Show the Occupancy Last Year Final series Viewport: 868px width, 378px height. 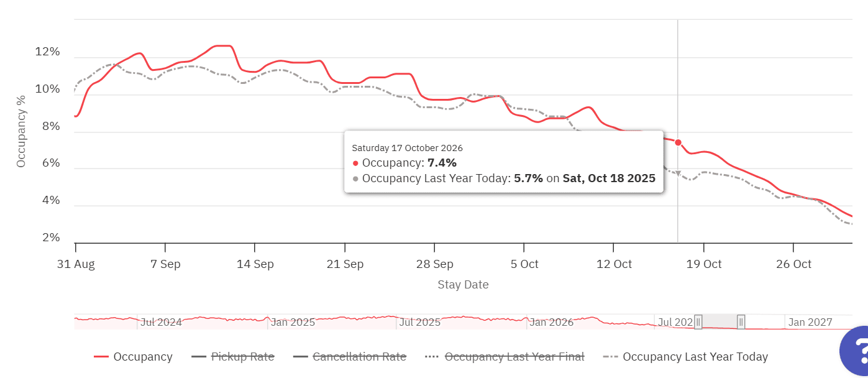point(514,357)
